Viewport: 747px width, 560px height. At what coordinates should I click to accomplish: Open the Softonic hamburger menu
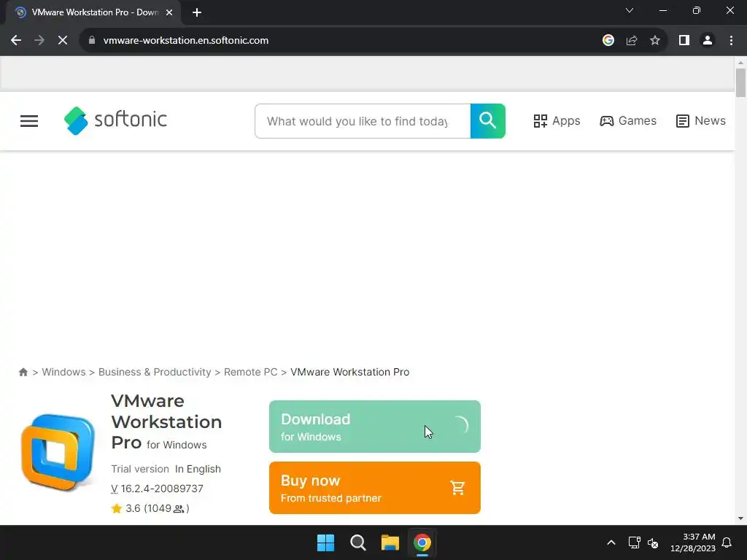[x=29, y=121]
